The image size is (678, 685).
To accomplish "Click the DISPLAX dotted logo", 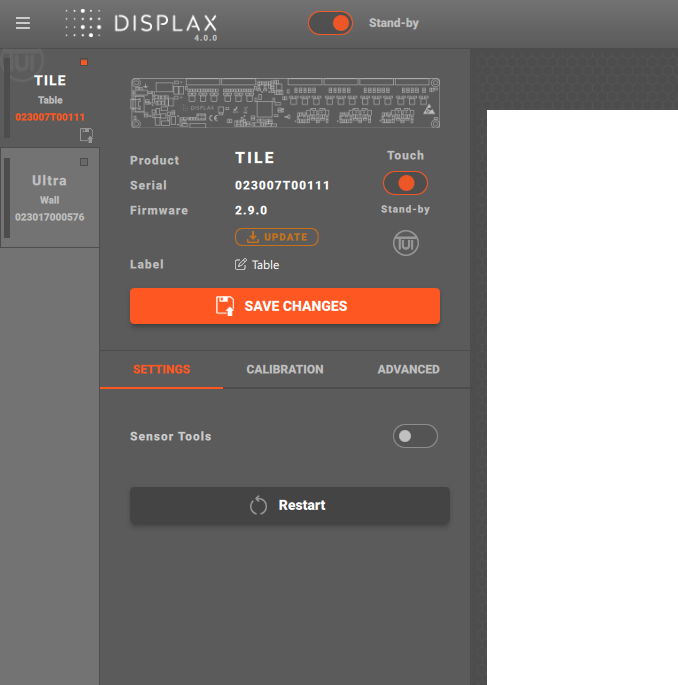I will click(83, 23).
